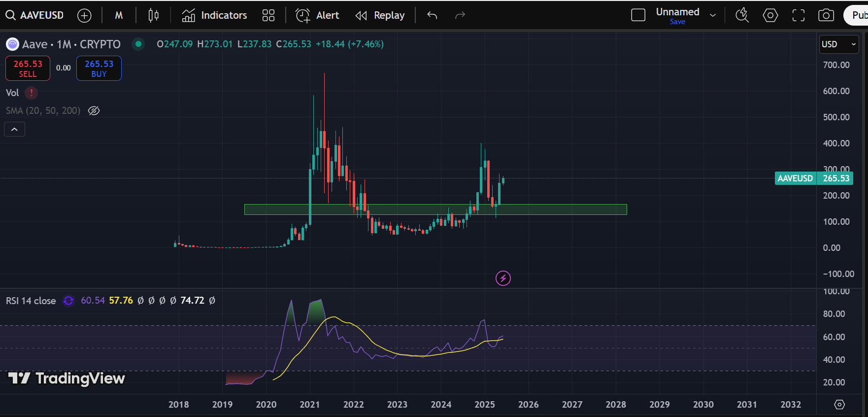Open the AAVEUSD symbol search
The image size is (868, 417).
coord(34,15)
